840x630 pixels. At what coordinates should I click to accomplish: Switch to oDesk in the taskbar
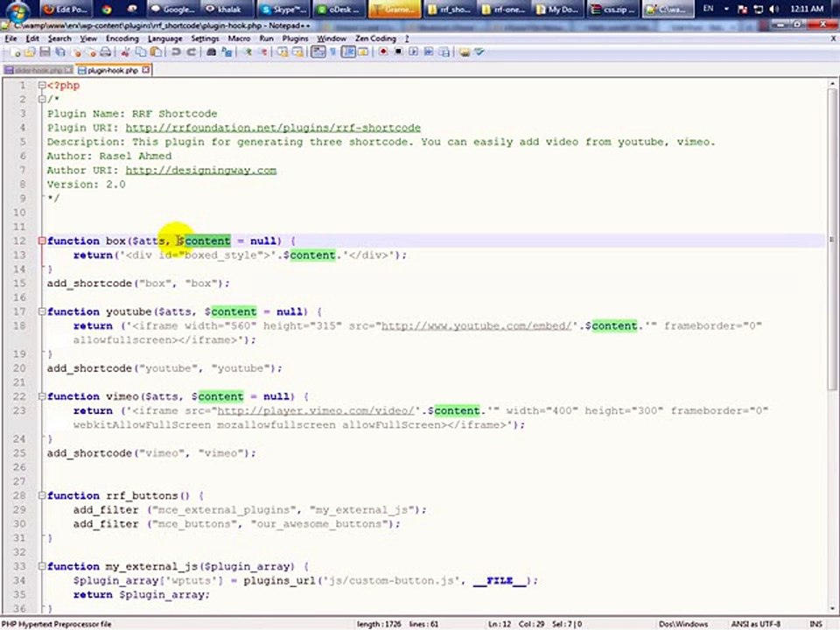339,9
